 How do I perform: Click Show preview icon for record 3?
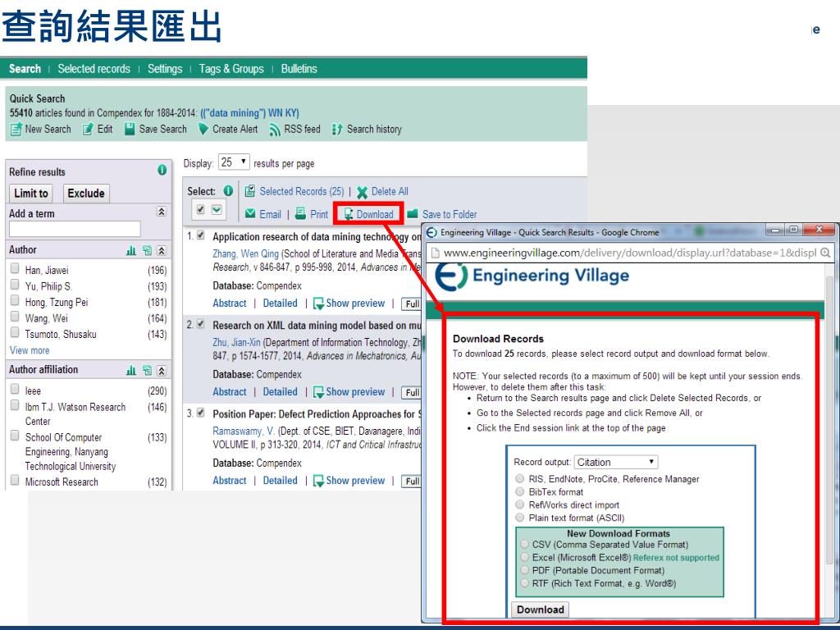point(318,481)
